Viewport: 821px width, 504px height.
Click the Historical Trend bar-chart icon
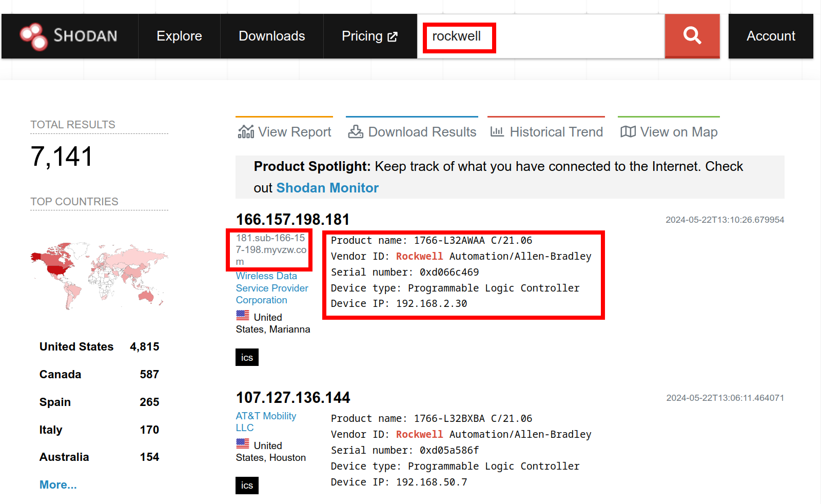point(497,132)
